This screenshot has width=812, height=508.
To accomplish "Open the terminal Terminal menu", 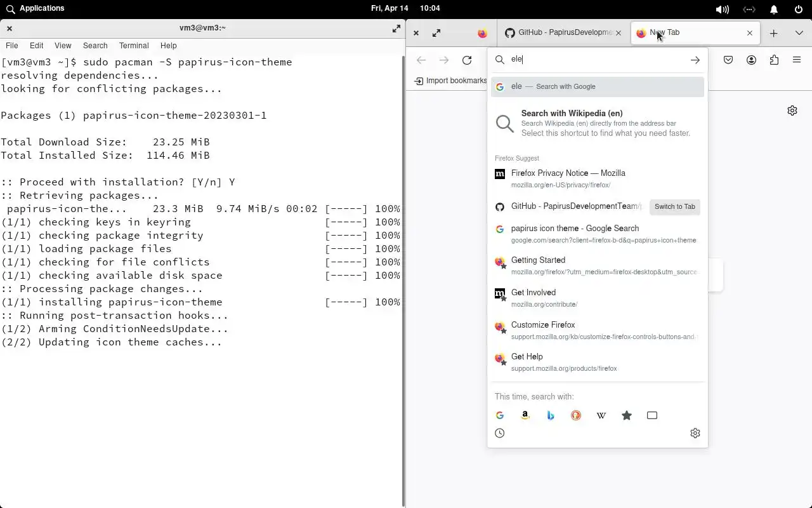I will point(134,46).
